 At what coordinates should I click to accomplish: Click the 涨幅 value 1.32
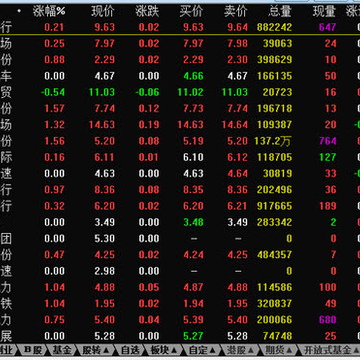[54, 125]
